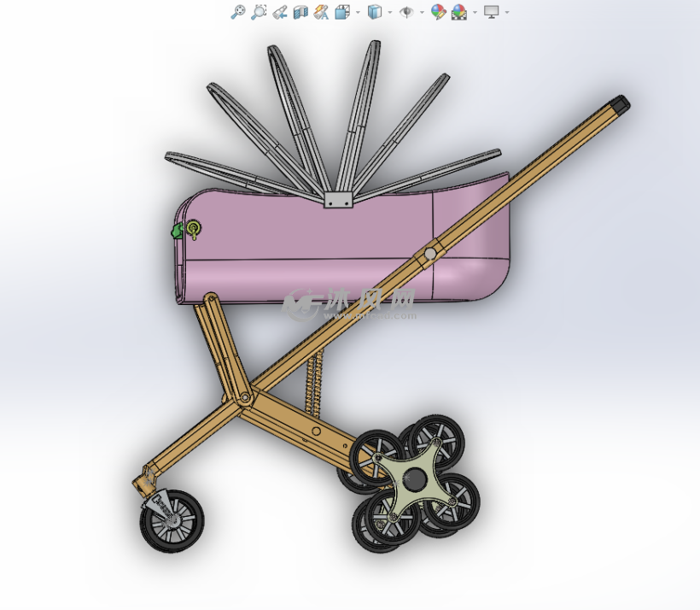Go back to the Previous View
Screen dimensions: 700x610
[x=280, y=12]
